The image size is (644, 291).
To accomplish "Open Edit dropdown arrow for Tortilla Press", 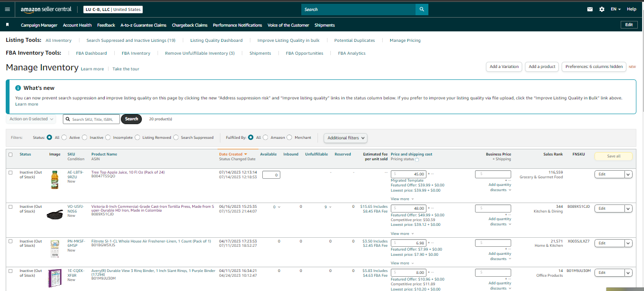I will pyautogui.click(x=628, y=209).
